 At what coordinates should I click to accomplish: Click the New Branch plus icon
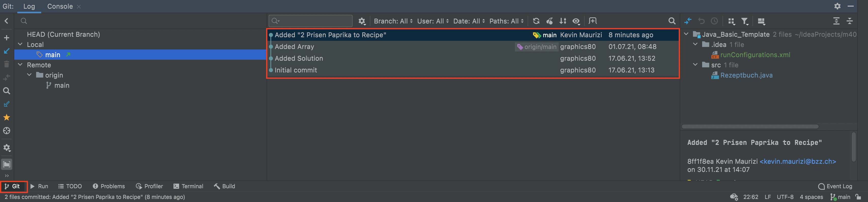click(6, 38)
